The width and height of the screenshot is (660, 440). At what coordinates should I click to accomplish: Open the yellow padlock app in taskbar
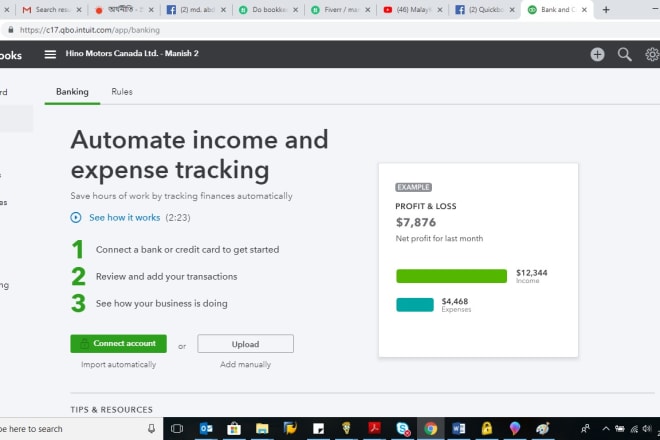click(x=487, y=429)
